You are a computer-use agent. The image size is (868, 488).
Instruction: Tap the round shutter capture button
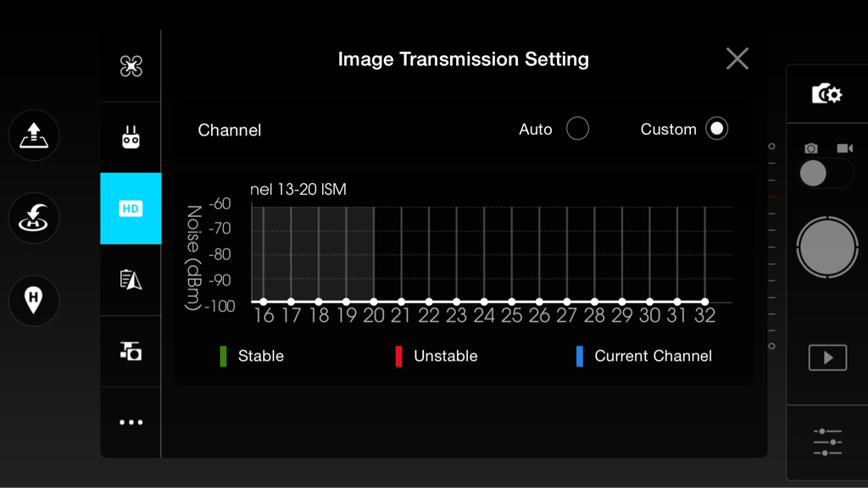[x=827, y=247]
